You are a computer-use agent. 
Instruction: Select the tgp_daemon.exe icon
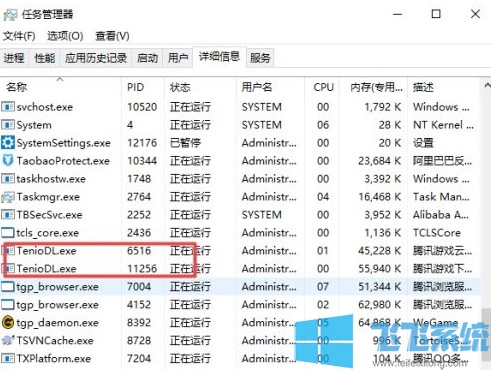(x=8, y=323)
